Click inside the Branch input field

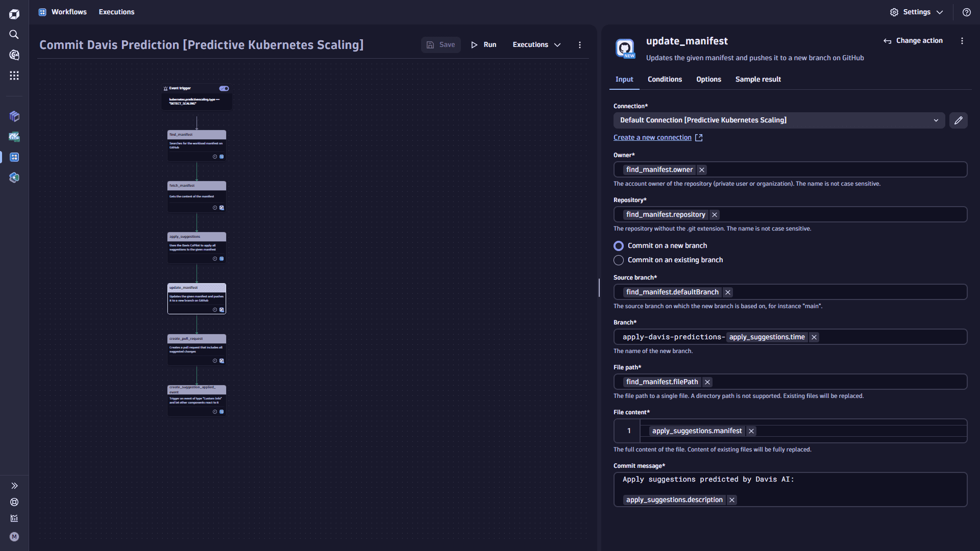point(790,337)
